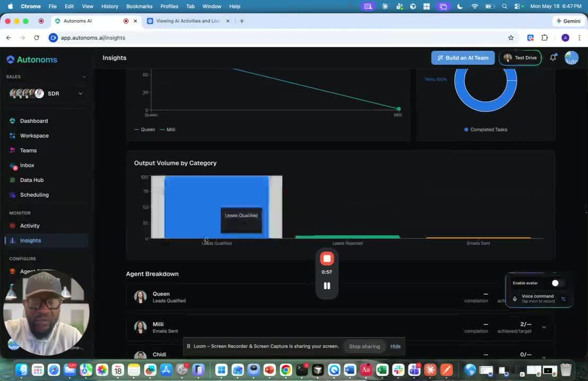Image resolution: width=588 pixels, height=381 pixels.
Task: Stop the Loom recording with red button
Action: point(327,258)
